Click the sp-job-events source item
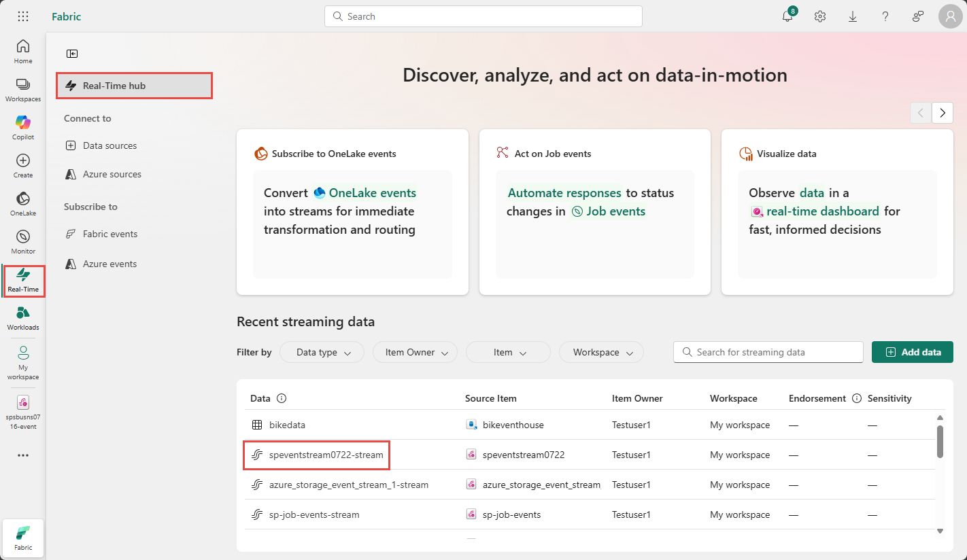The width and height of the screenshot is (967, 560). coord(511,514)
